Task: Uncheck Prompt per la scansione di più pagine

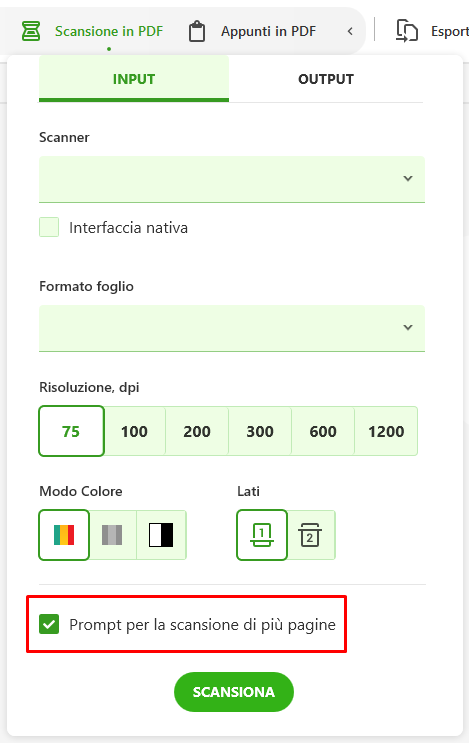Action: [x=49, y=624]
